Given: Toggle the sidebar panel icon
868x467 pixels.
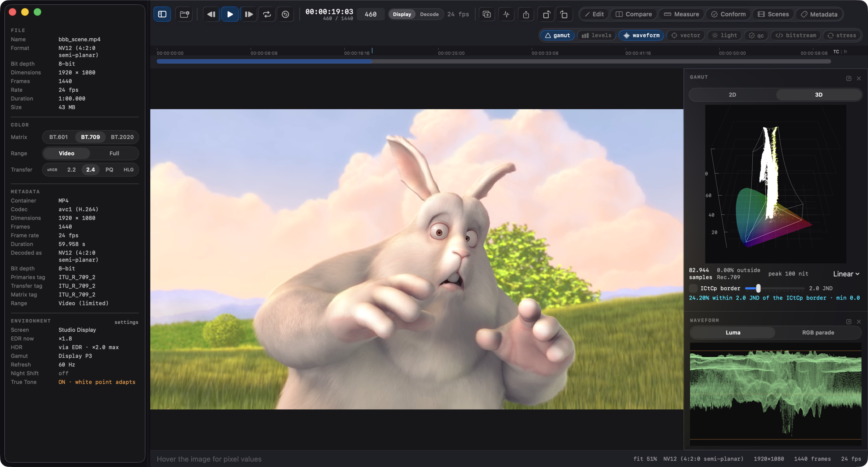Looking at the screenshot, I should click(162, 14).
